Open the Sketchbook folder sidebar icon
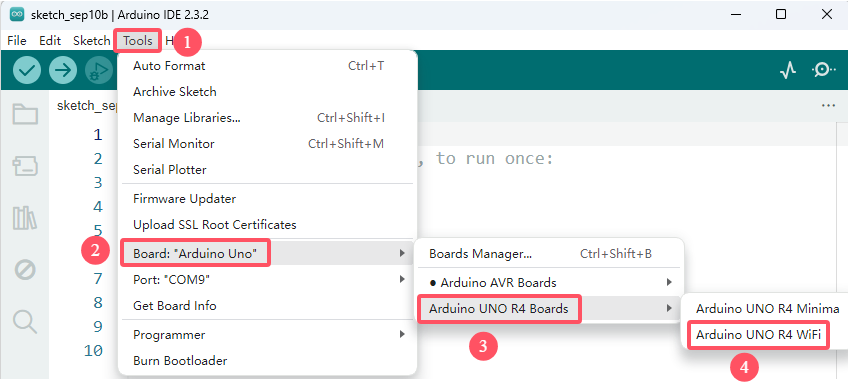The height and width of the screenshot is (382, 848). point(25,115)
